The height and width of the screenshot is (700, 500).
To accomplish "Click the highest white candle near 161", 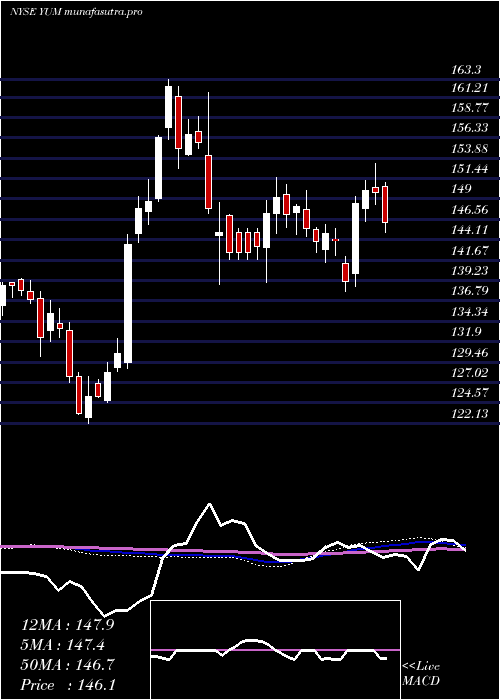I will [x=168, y=107].
